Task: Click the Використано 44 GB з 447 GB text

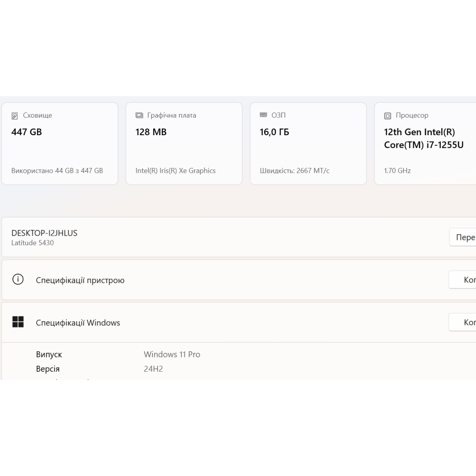Action: point(57,170)
